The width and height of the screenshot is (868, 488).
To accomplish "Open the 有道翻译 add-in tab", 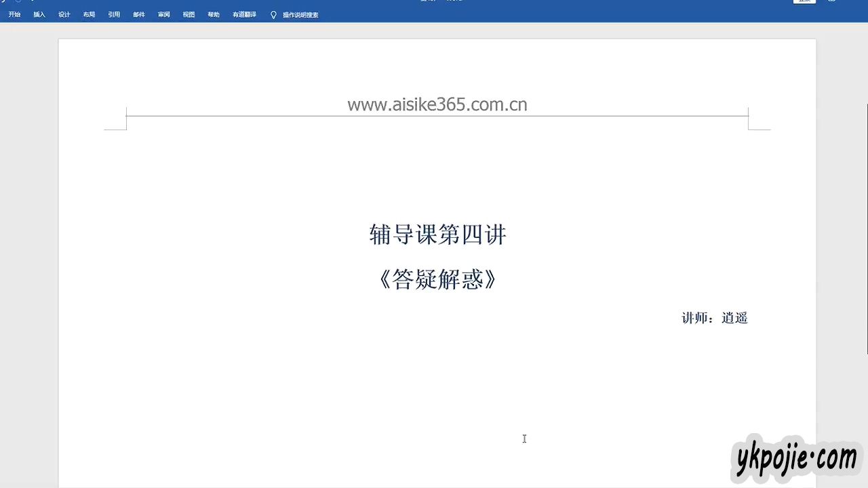I will (244, 14).
